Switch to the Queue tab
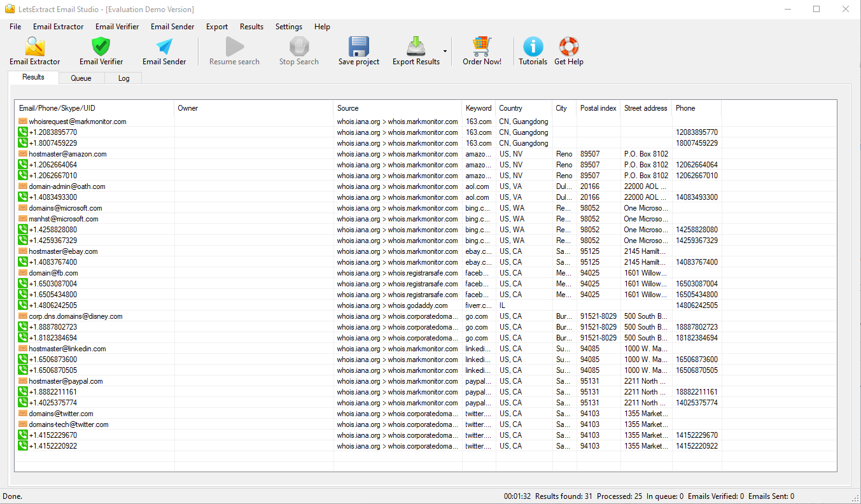 [81, 78]
